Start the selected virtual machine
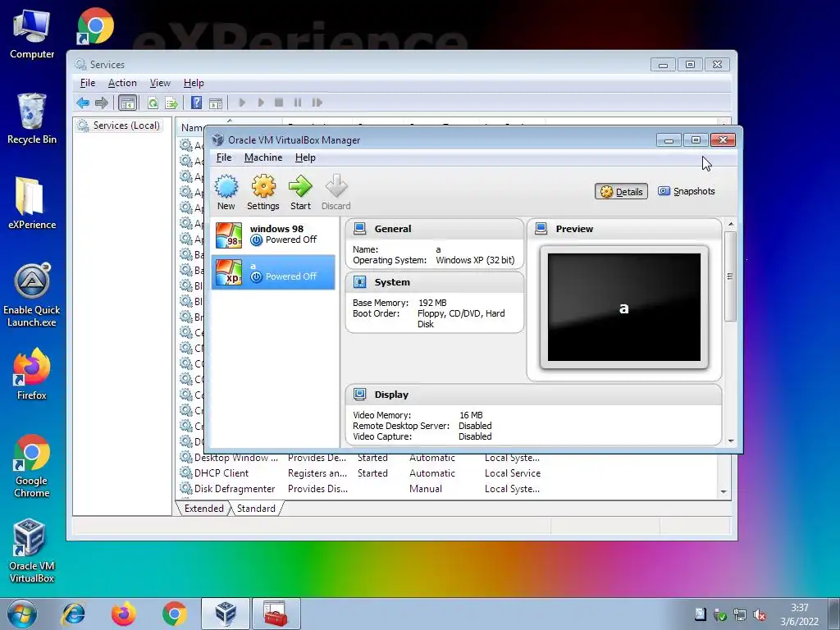Viewport: 840px width, 630px height. 300,192
